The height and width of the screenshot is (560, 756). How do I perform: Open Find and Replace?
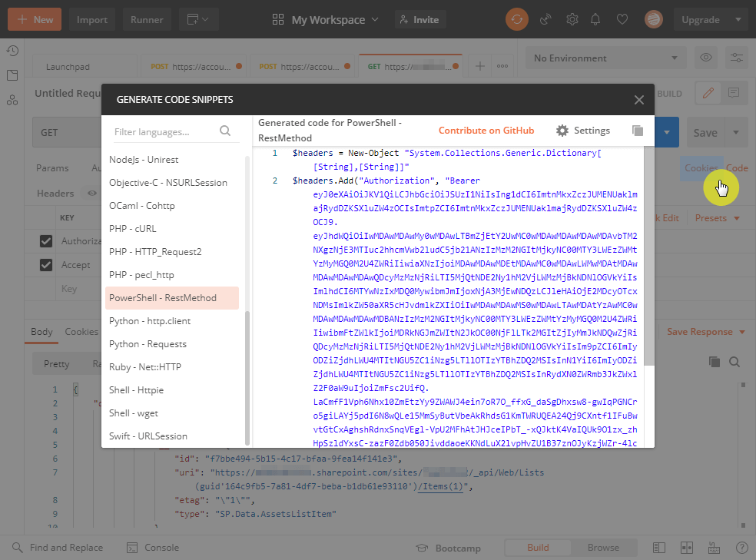(58, 548)
